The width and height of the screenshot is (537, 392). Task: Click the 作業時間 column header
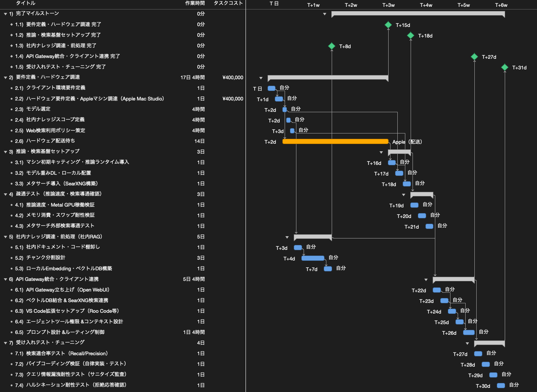(195, 3)
